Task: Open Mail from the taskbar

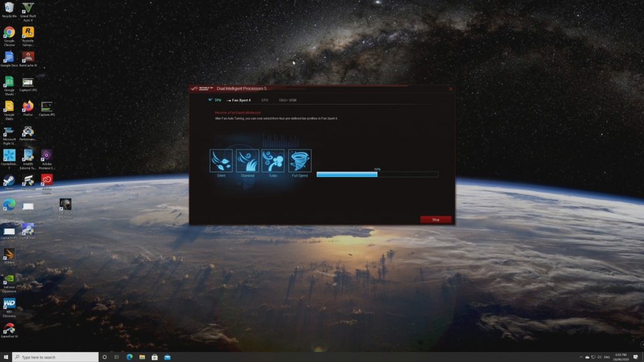Action: click(x=167, y=357)
